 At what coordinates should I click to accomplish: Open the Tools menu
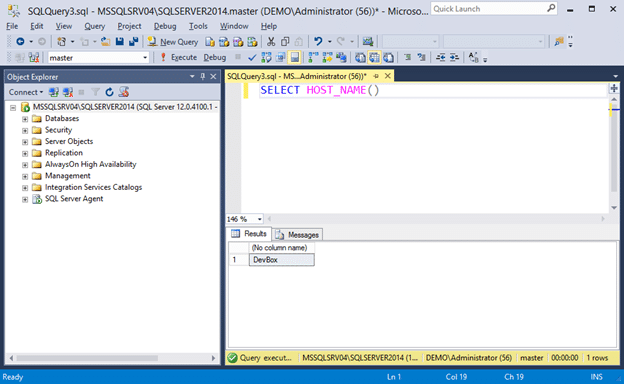click(198, 26)
